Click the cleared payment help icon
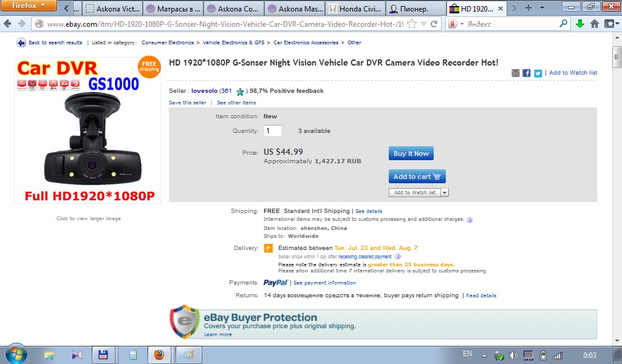This screenshot has width=622, height=364. pyautogui.click(x=397, y=256)
